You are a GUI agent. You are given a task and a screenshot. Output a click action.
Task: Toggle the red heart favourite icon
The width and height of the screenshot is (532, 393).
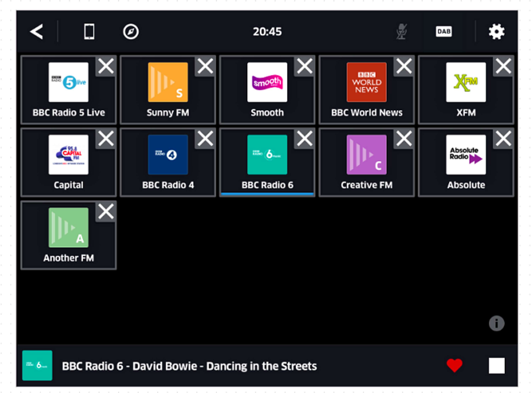[455, 365]
